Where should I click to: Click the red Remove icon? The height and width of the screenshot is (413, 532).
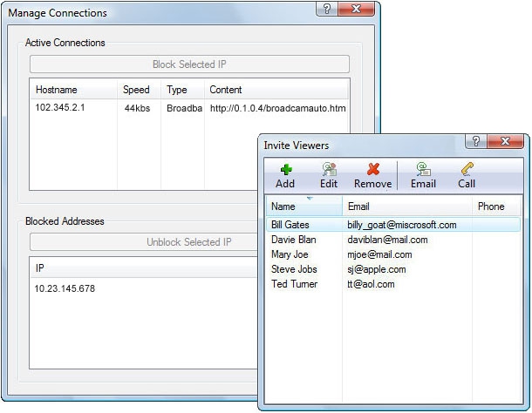pos(373,169)
